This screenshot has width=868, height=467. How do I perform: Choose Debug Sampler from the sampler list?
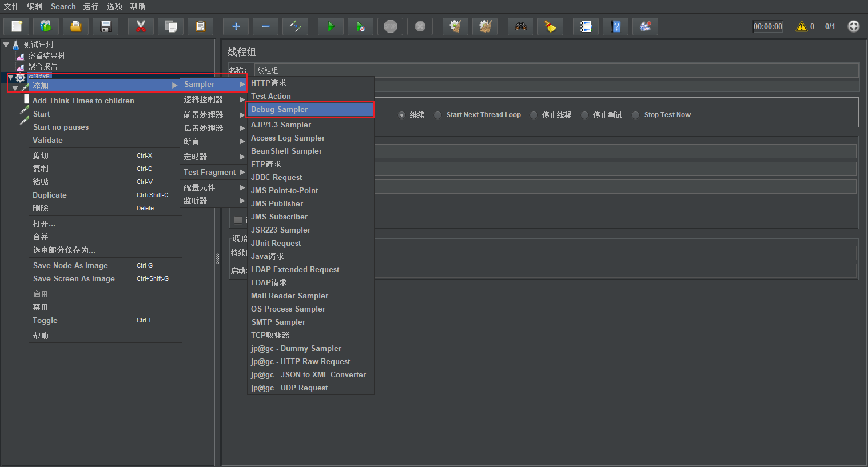pos(310,109)
